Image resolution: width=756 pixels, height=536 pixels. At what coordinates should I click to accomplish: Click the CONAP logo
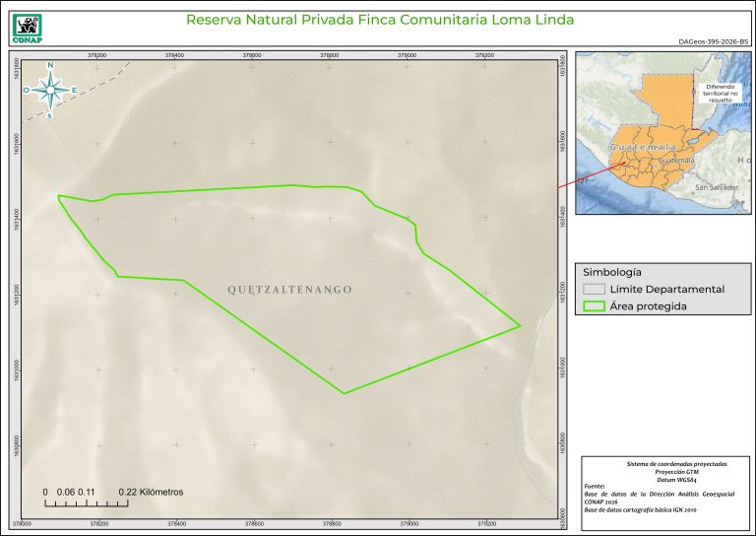(x=27, y=27)
